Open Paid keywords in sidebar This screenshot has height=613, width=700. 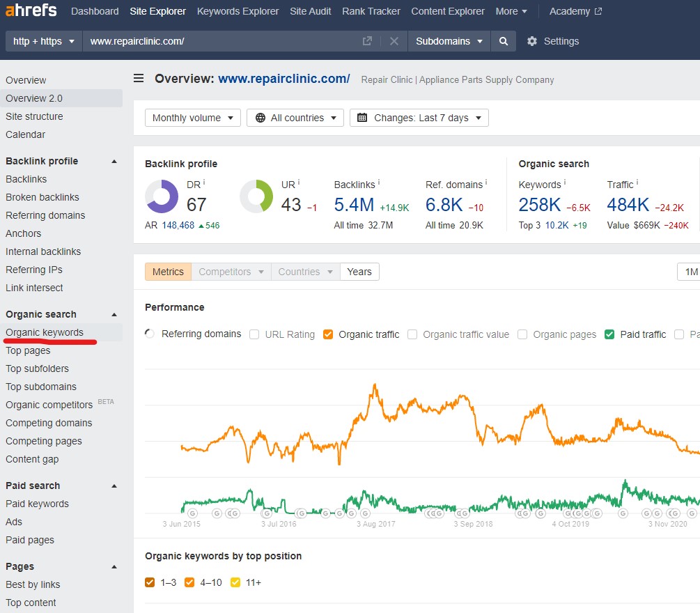pos(37,504)
